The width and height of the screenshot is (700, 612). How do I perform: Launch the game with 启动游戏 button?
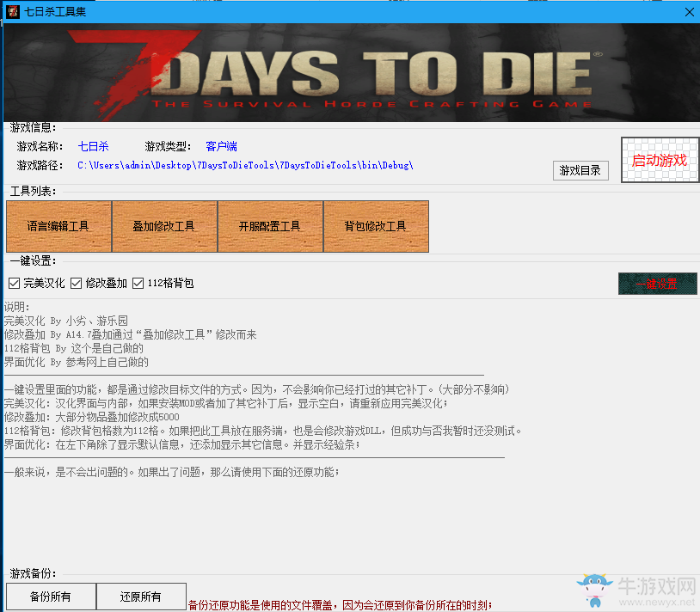660,160
